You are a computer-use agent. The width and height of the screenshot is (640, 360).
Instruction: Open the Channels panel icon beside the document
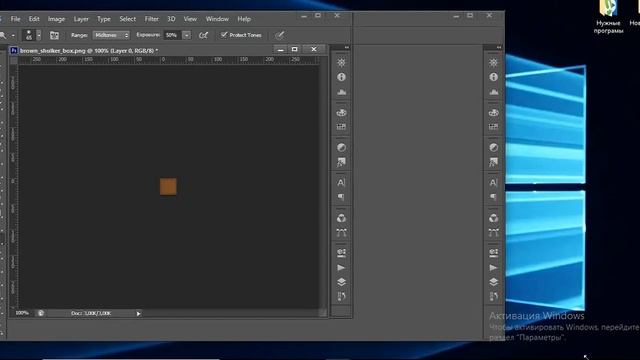click(x=342, y=218)
